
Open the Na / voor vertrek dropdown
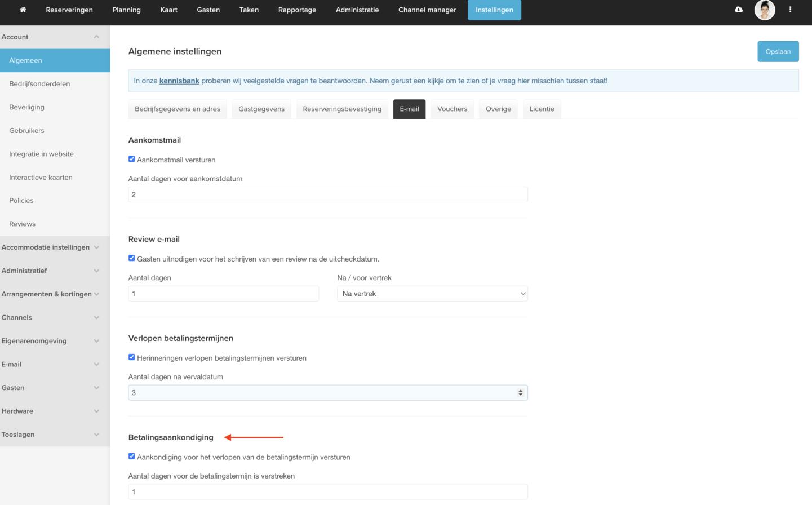432,294
